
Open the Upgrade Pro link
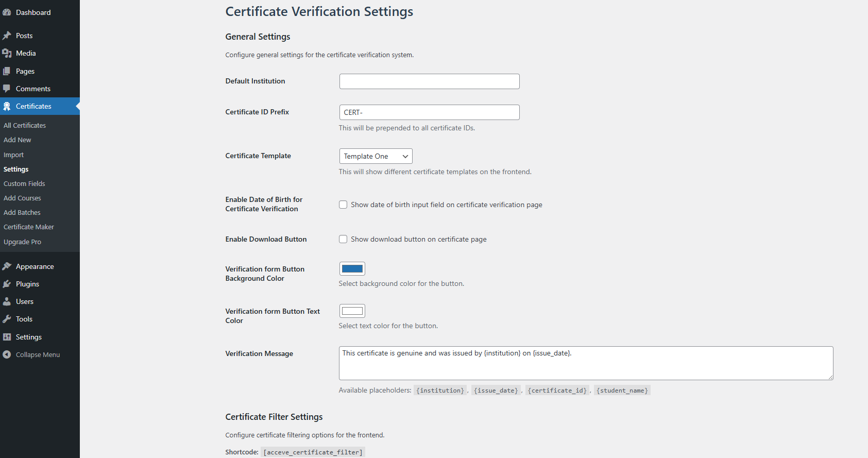pyautogui.click(x=22, y=242)
